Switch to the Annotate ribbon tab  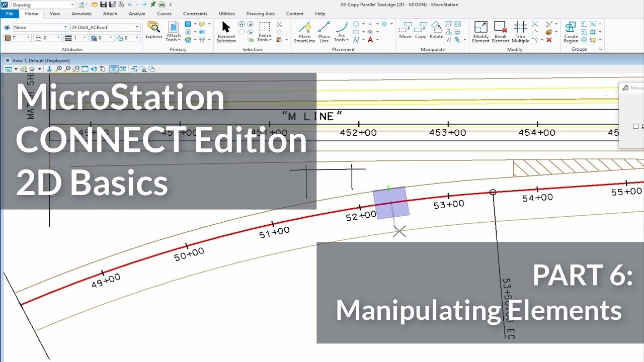(82, 14)
